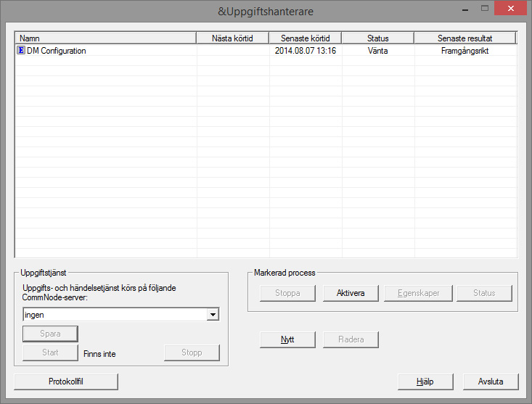Click the Stoppa process button

(288, 293)
